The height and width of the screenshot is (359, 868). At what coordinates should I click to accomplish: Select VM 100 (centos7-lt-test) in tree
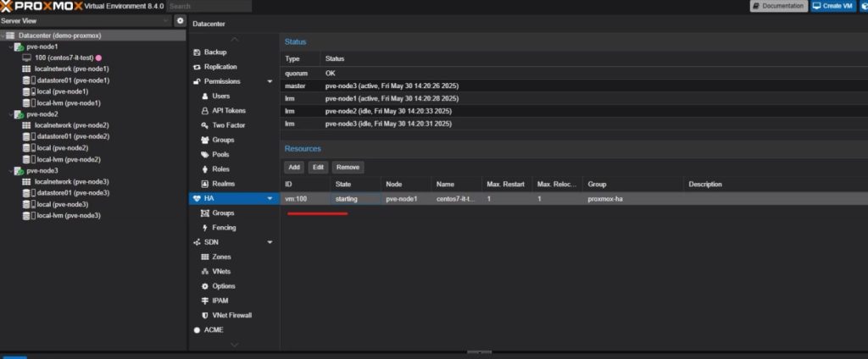pyautogui.click(x=63, y=58)
